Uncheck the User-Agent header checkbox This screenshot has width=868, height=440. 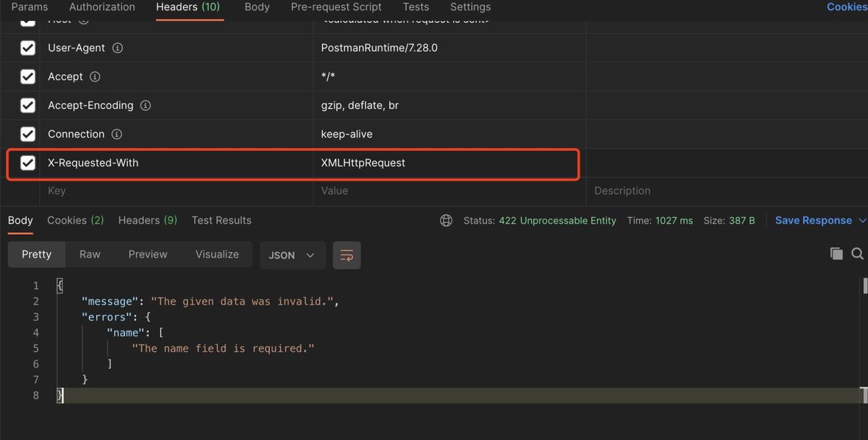28,48
